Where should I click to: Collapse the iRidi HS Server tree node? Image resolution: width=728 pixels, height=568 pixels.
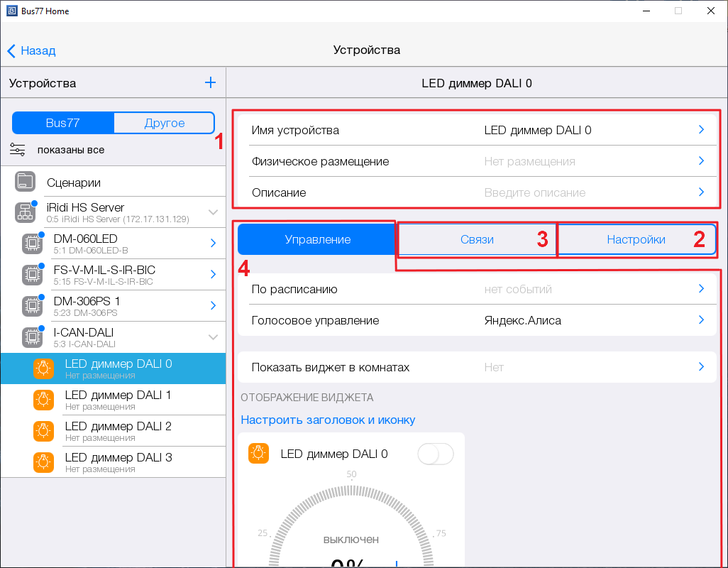click(213, 212)
